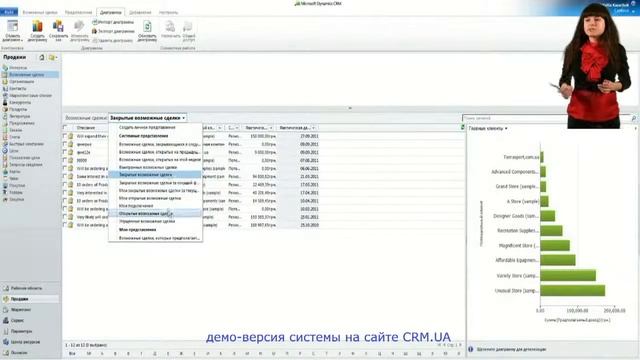Choose Создать личное представление in view menu
This screenshot has height=360, width=640.
pyautogui.click(x=147, y=127)
